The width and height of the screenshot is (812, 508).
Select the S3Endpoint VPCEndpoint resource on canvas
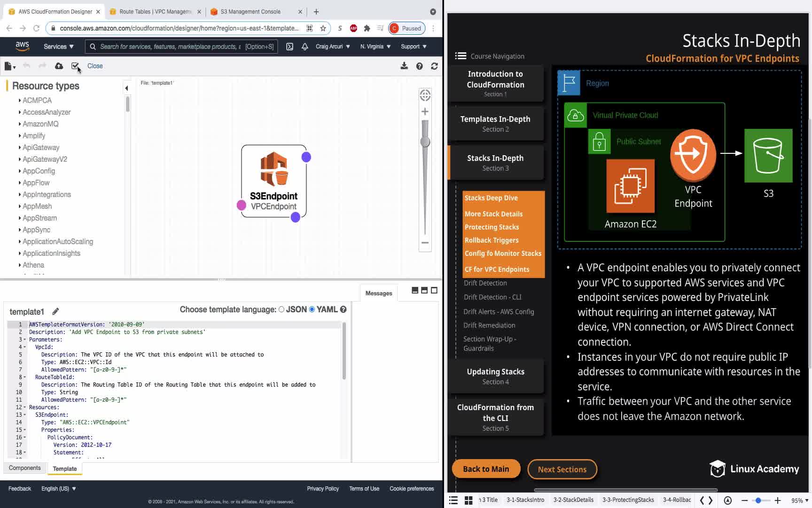[274, 181]
